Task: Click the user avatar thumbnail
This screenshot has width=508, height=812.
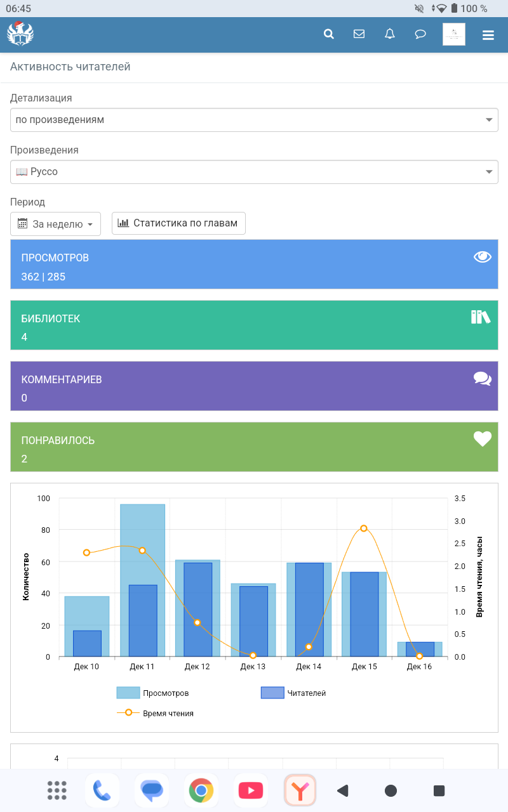Action: 453,34
